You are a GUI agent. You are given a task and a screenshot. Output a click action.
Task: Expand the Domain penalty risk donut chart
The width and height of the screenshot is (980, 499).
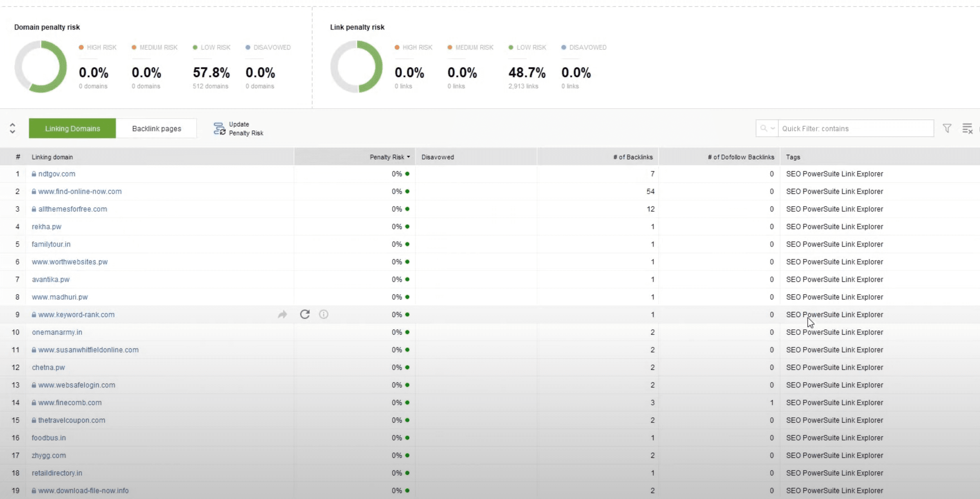click(x=40, y=66)
